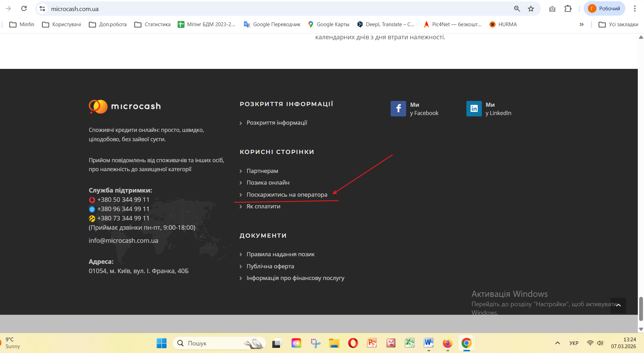
Task: Open Excel from the taskbar
Action: pos(410,343)
